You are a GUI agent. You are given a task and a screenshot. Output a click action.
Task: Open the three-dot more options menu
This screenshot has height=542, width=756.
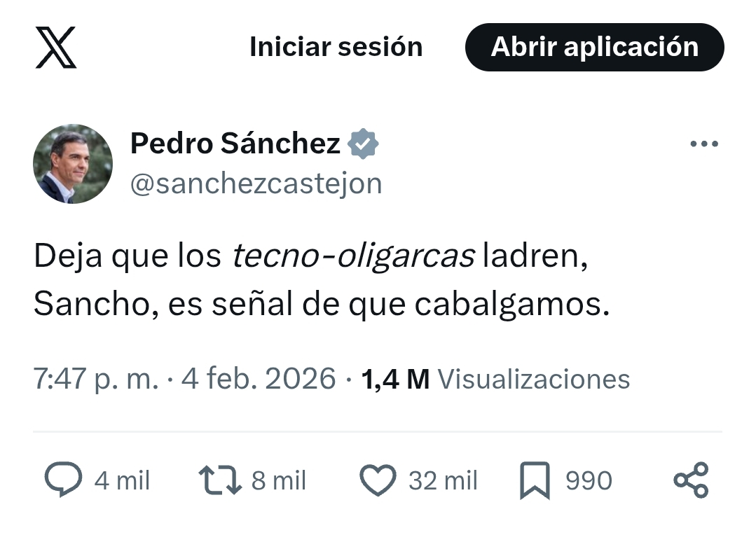(703, 144)
